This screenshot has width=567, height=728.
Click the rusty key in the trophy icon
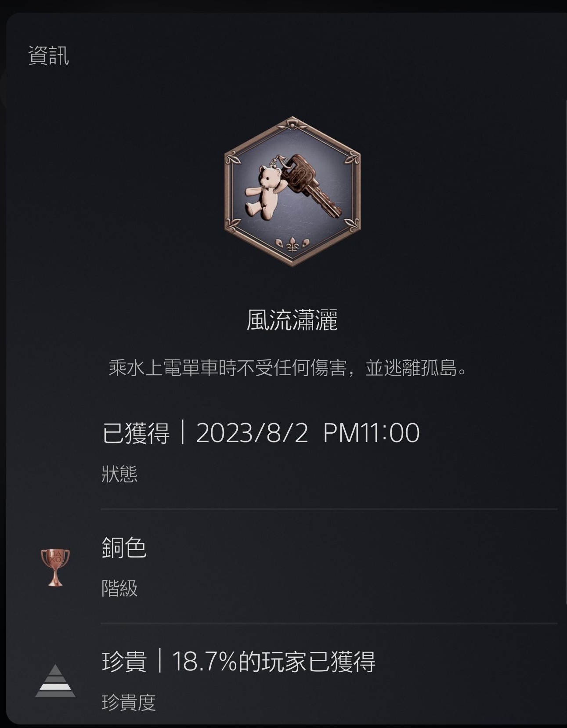[311, 184]
